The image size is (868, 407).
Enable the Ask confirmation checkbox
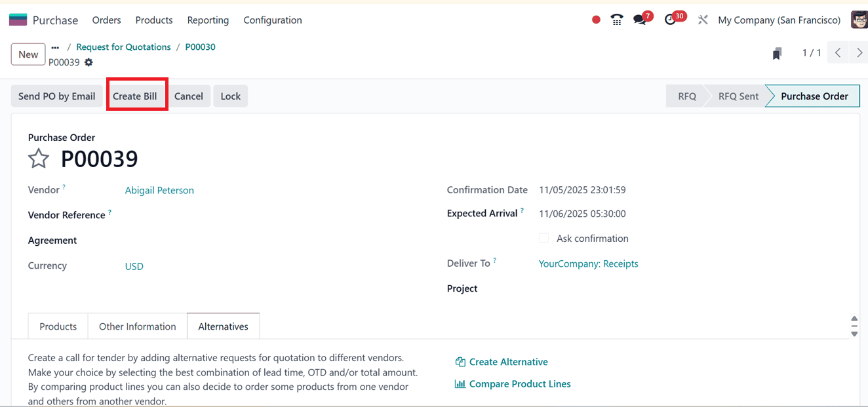(543, 238)
